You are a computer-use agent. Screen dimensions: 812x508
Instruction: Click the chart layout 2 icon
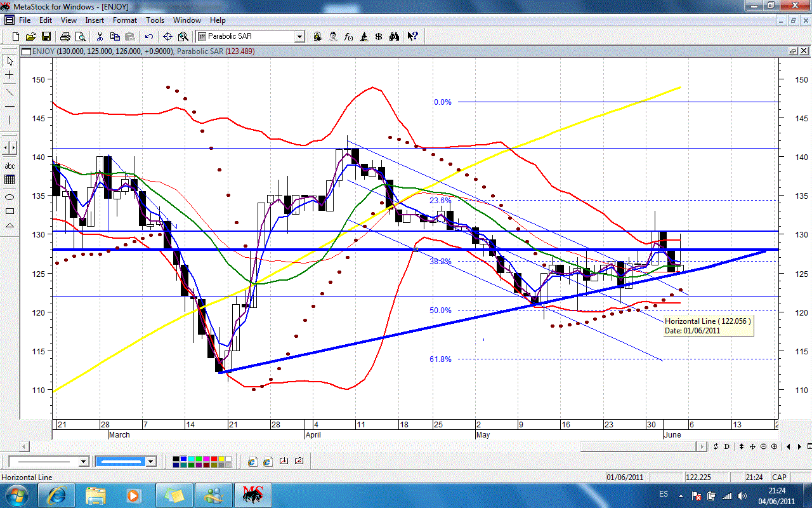click(x=299, y=461)
